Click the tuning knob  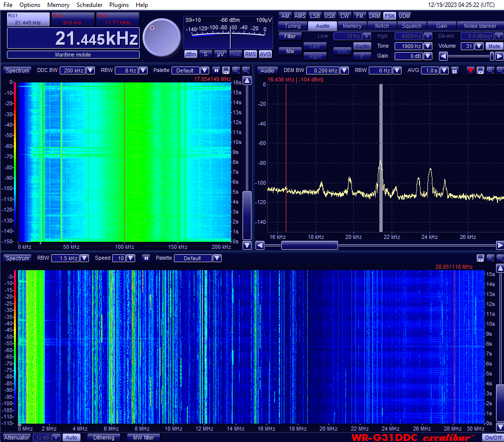coord(162,38)
